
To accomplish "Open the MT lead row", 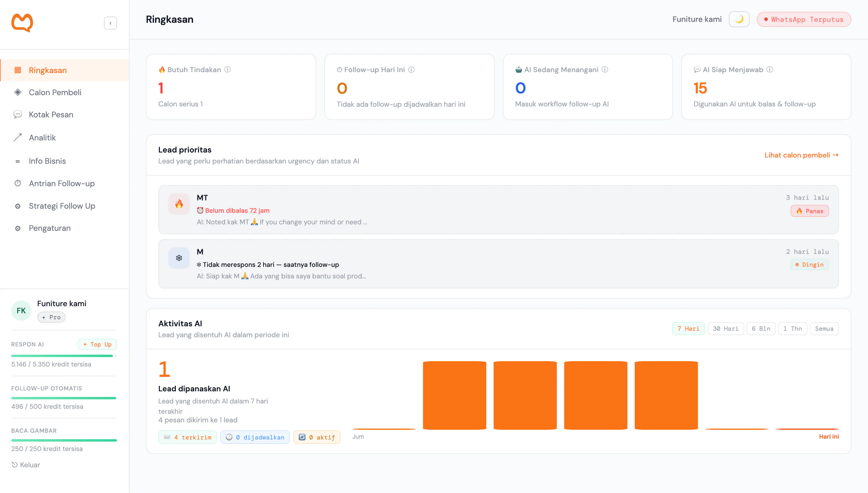I will [498, 210].
